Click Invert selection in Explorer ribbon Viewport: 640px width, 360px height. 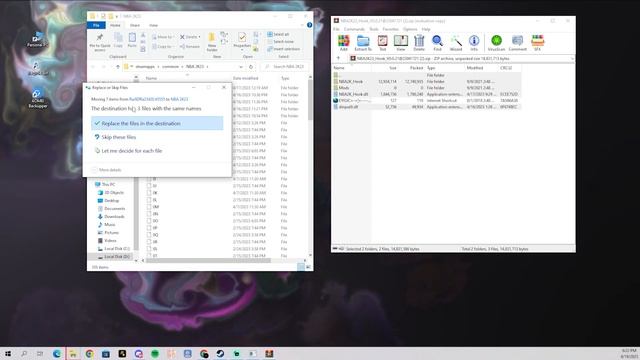(x=284, y=49)
